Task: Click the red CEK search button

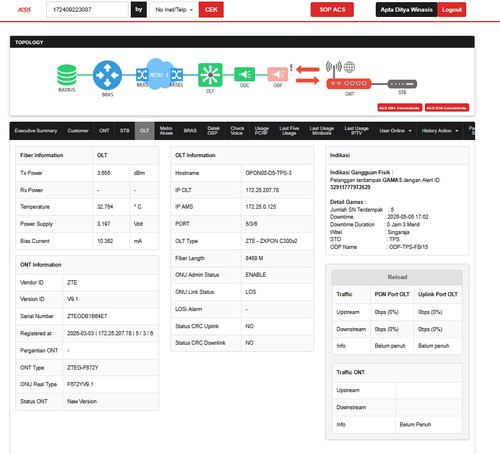Action: [211, 10]
